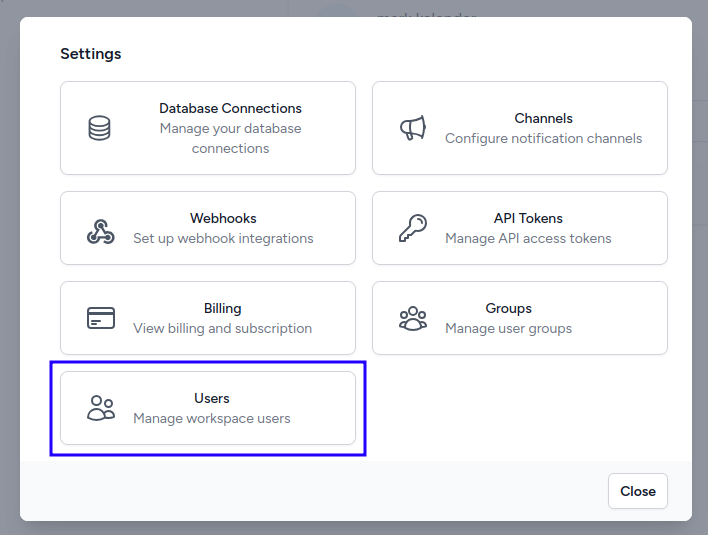The width and height of the screenshot is (708, 535).
Task: Click the two-person Users icon
Action: 100,408
